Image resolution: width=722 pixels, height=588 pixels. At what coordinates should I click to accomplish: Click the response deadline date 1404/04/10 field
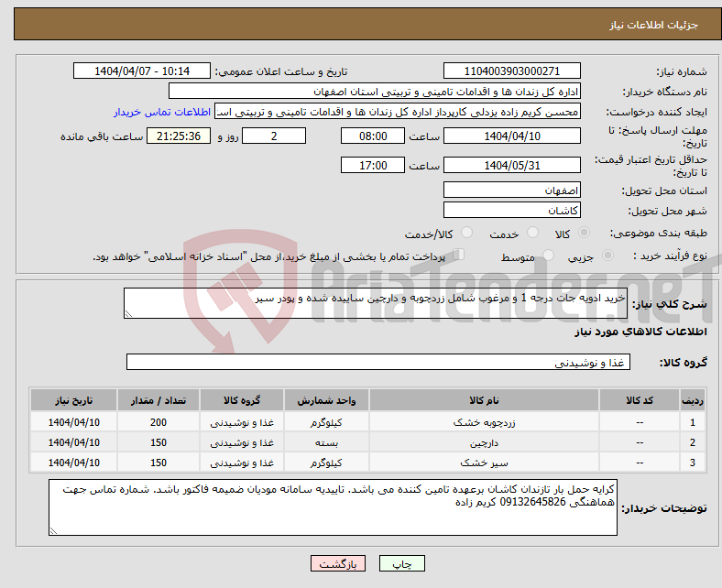pos(511,136)
